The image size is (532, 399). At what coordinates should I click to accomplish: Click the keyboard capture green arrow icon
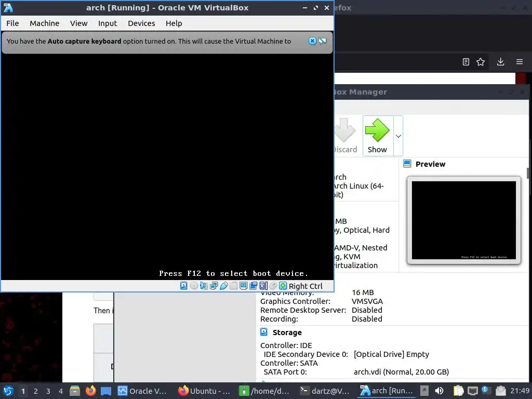coord(283,286)
